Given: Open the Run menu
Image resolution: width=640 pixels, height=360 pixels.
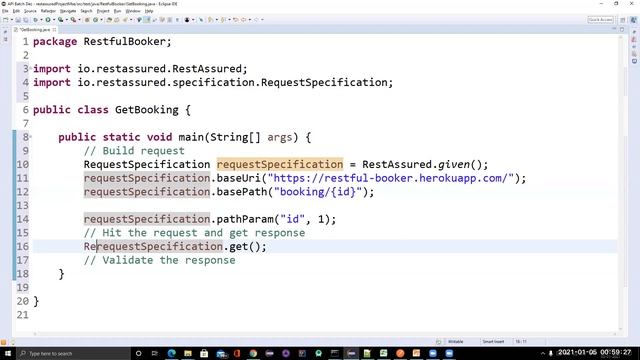Looking at the screenshot, I should tap(118, 11).
